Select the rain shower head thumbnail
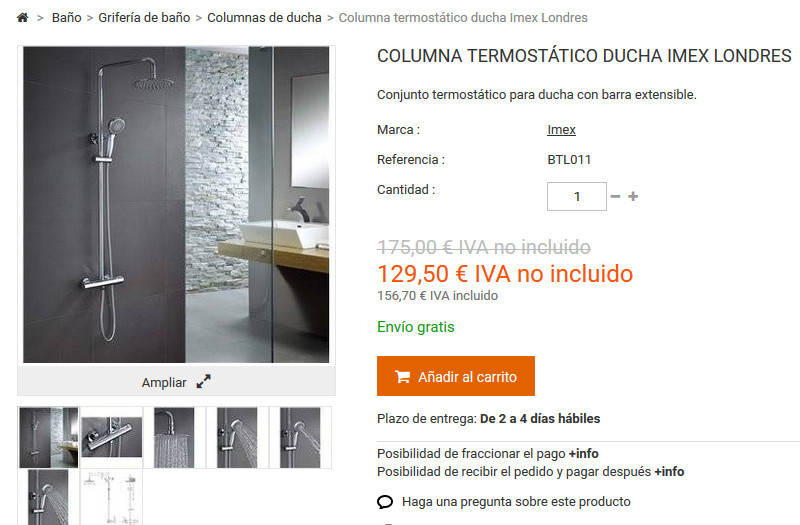Image resolution: width=800 pixels, height=525 pixels. click(x=174, y=437)
